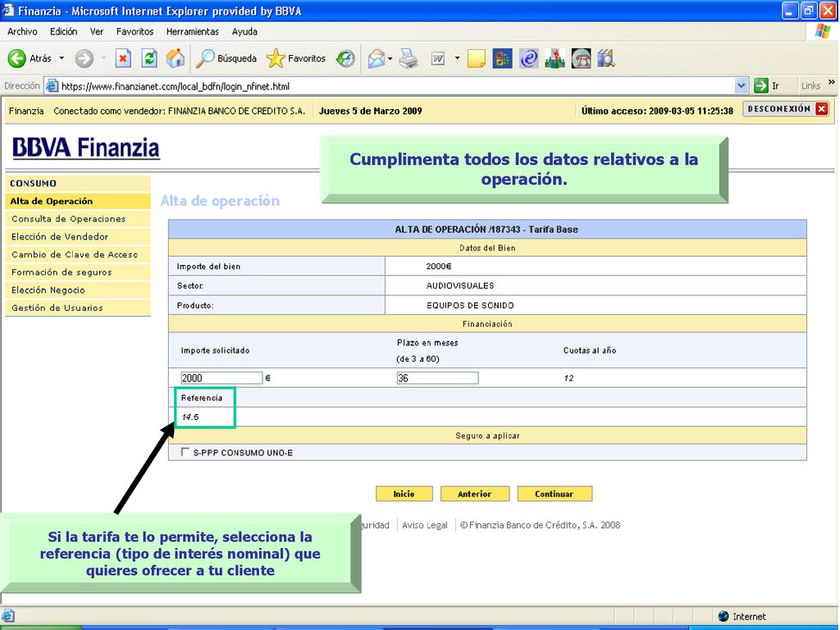Print the page with the printer icon
Screen dimensions: 840x630
409,58
